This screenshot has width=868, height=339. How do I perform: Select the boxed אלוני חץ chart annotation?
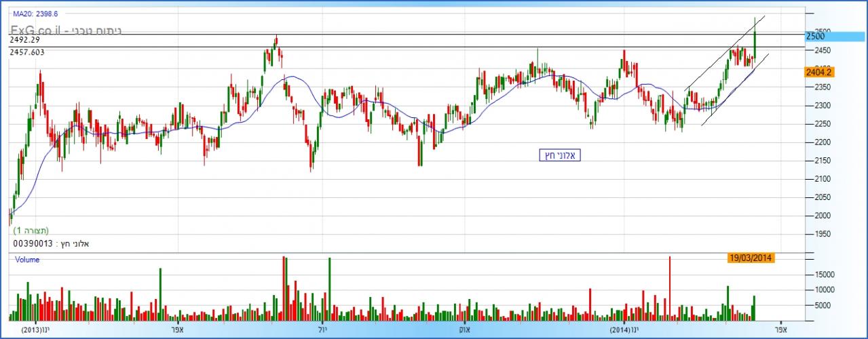[561, 155]
